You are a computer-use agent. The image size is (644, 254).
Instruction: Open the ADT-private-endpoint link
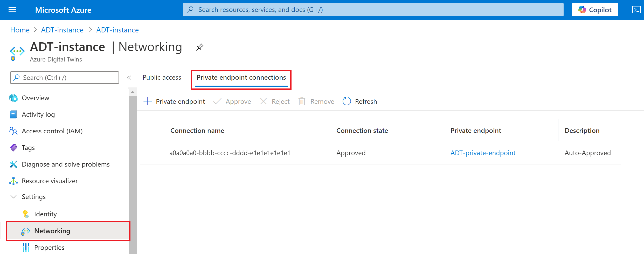(483, 153)
